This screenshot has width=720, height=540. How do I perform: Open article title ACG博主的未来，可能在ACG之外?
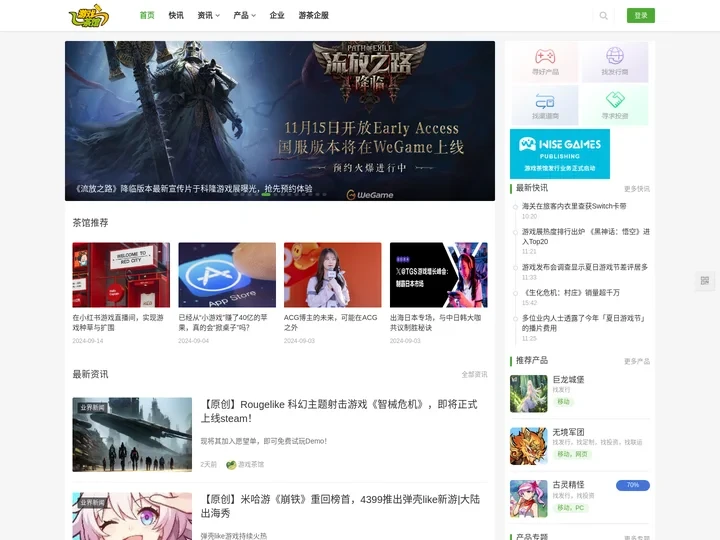click(x=330, y=323)
